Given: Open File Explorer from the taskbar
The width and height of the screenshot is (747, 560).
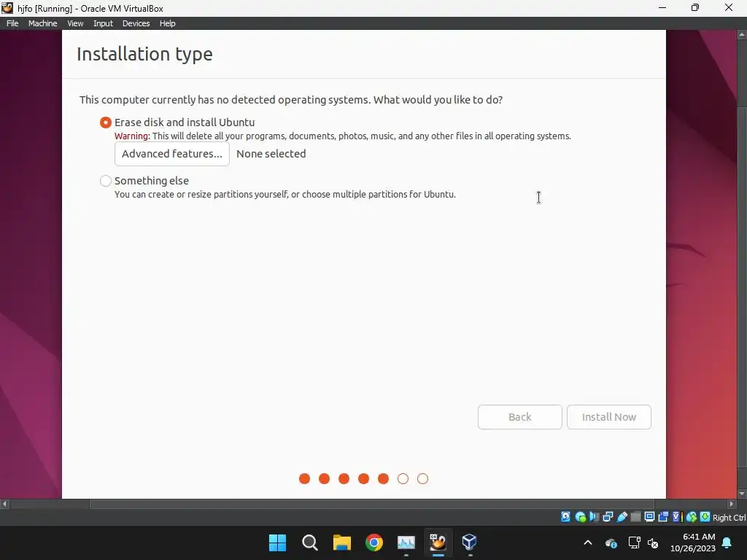Looking at the screenshot, I should [341, 542].
